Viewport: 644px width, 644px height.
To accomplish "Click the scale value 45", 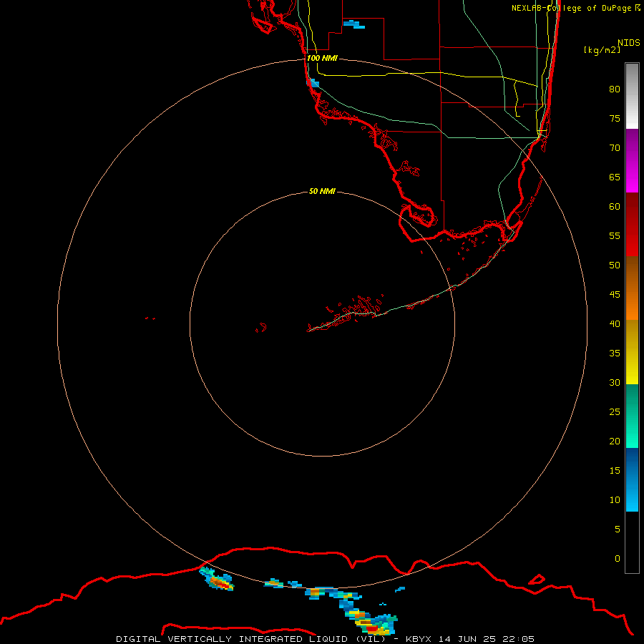I will [x=615, y=295].
